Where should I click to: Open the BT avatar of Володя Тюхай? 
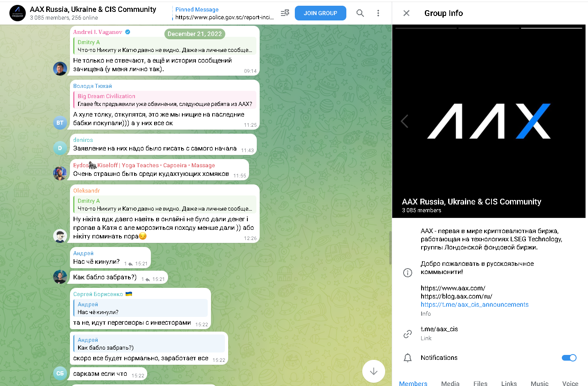[x=60, y=123]
